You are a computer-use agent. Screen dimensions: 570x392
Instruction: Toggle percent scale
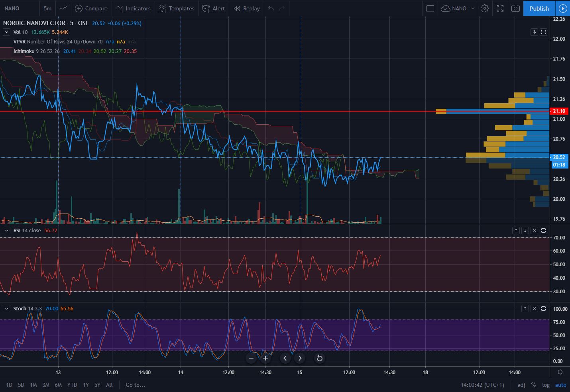point(533,385)
